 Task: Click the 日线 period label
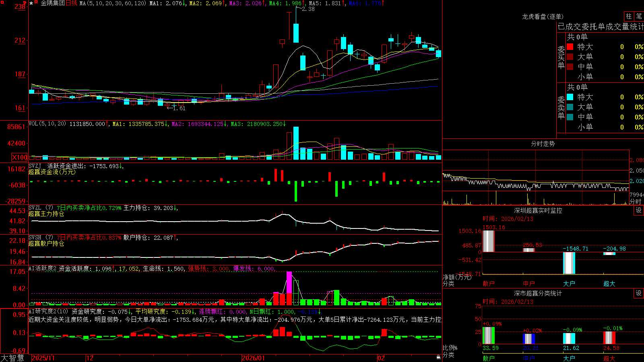tap(71, 3)
